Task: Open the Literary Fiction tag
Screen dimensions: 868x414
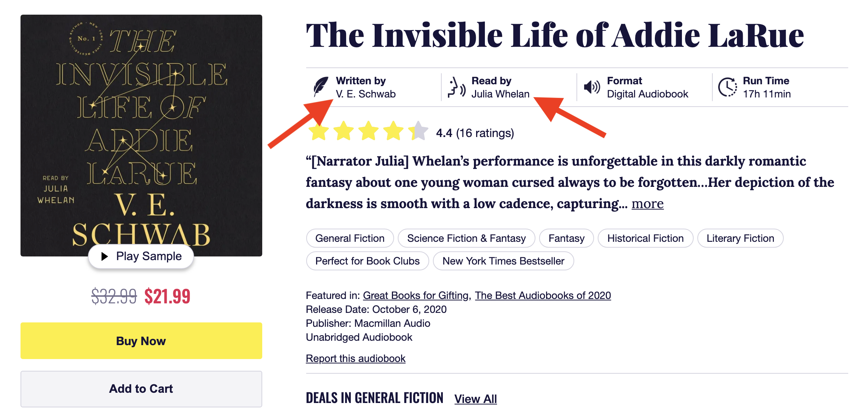Action: (740, 239)
